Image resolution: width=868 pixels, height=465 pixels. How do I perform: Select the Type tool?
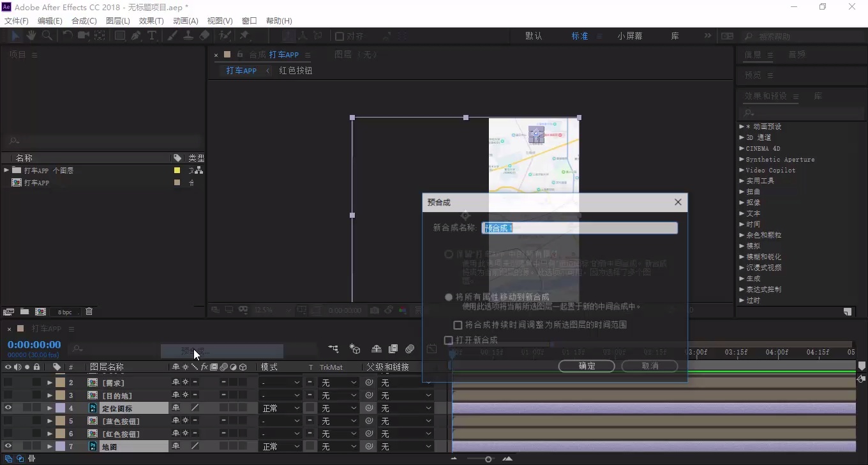click(151, 35)
